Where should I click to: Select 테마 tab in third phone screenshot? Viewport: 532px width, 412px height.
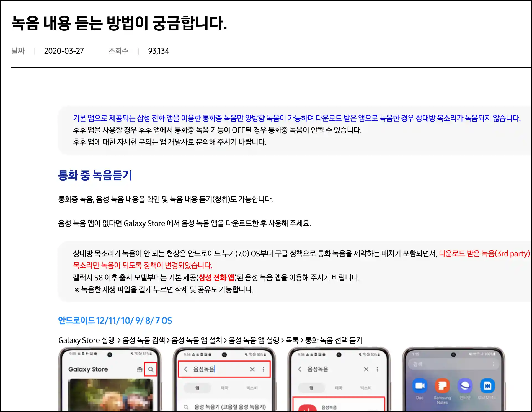tap(339, 388)
